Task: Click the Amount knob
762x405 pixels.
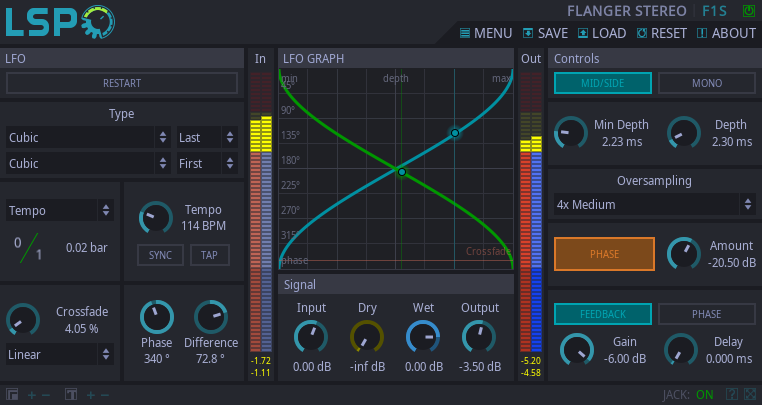Action: coord(684,253)
